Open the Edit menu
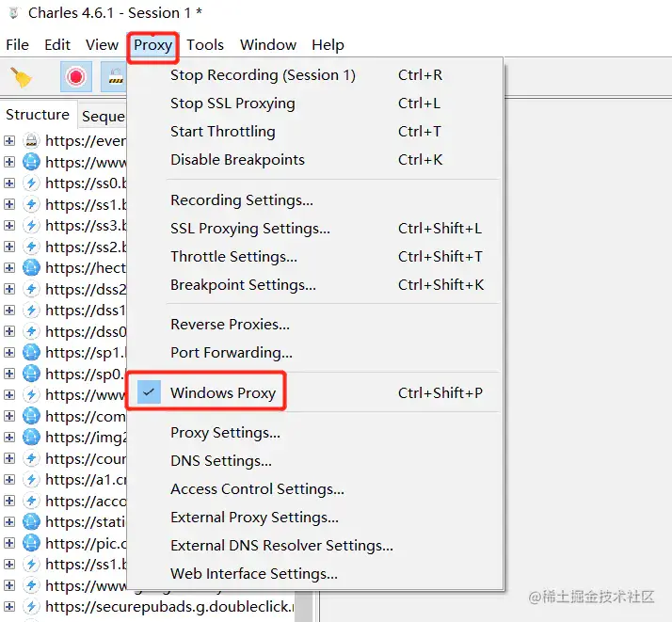 click(x=57, y=44)
